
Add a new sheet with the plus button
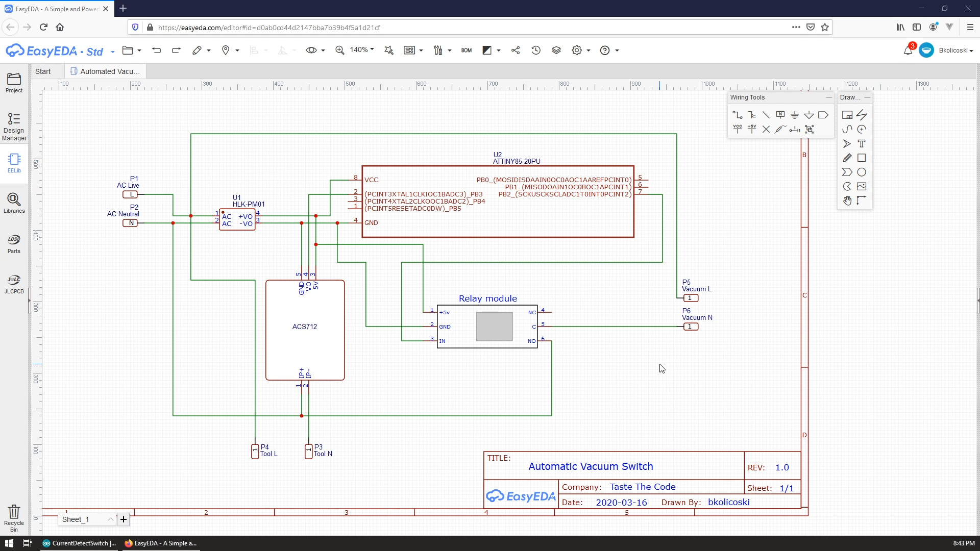coord(124,519)
